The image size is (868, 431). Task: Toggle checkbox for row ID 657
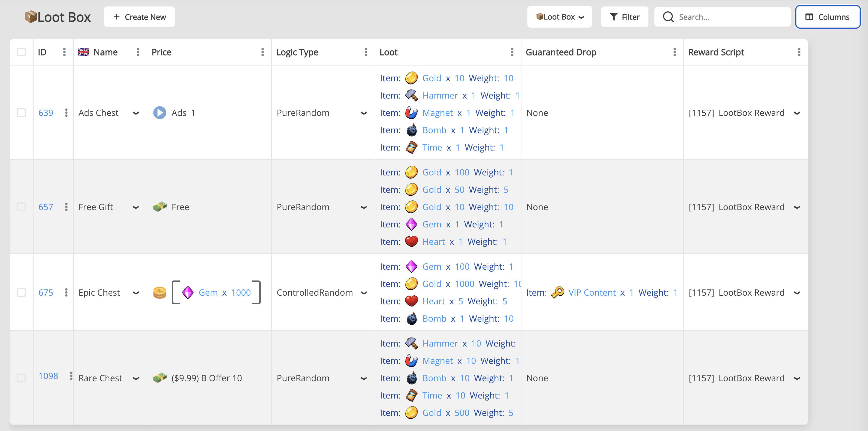[x=22, y=206]
